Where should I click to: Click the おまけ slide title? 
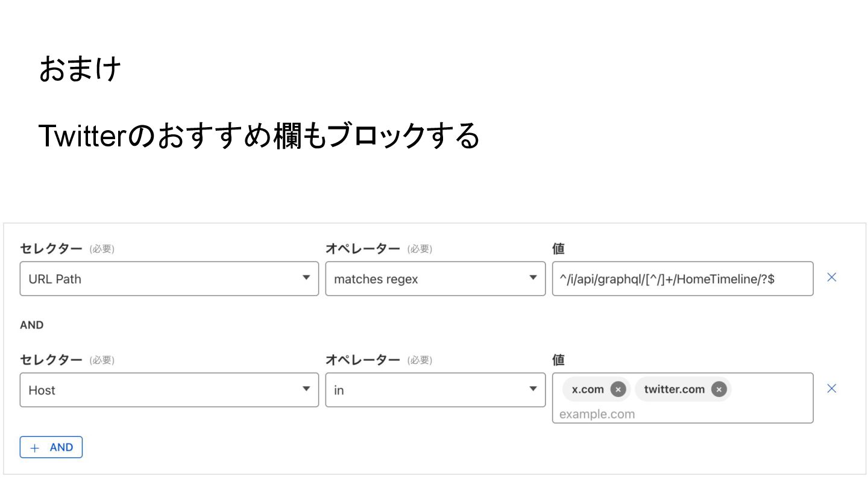pyautogui.click(x=80, y=69)
